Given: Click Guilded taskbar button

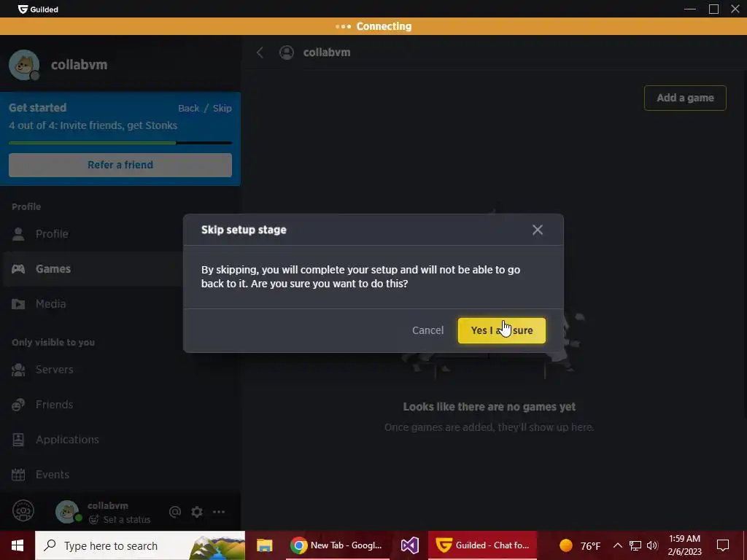Looking at the screenshot, I should click(x=482, y=545).
